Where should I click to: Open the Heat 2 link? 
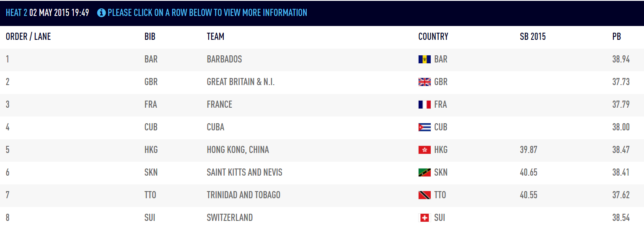(x=16, y=13)
